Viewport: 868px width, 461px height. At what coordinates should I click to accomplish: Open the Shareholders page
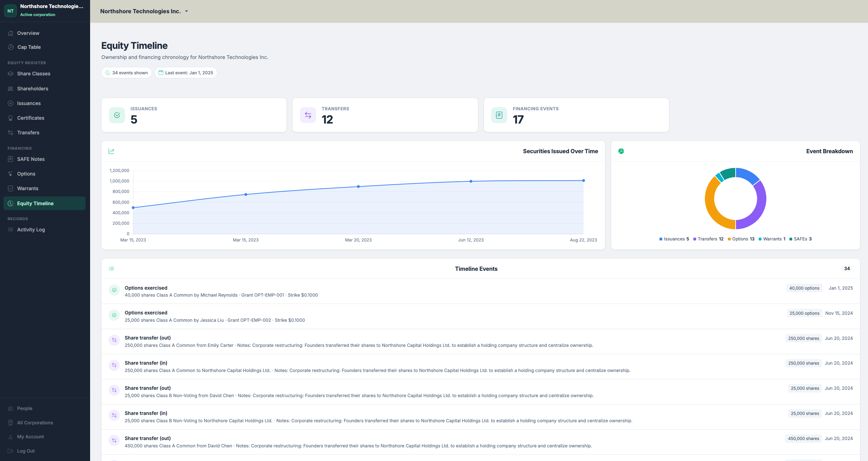[32, 89]
